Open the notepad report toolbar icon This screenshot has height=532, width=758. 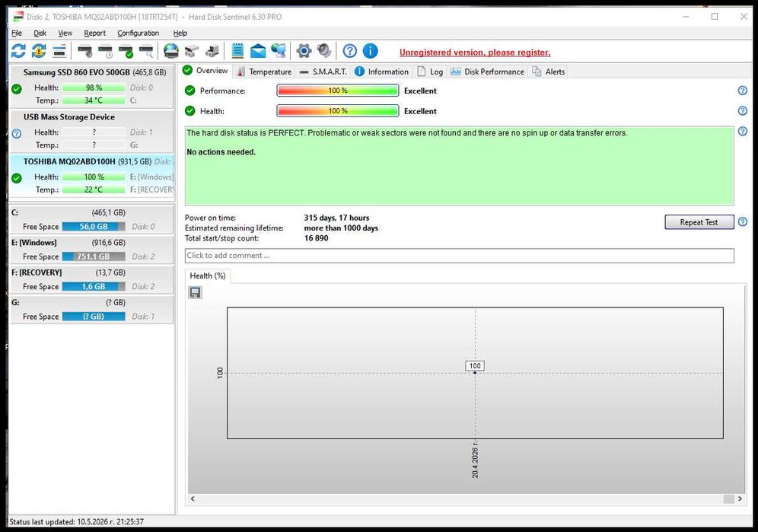tap(237, 51)
